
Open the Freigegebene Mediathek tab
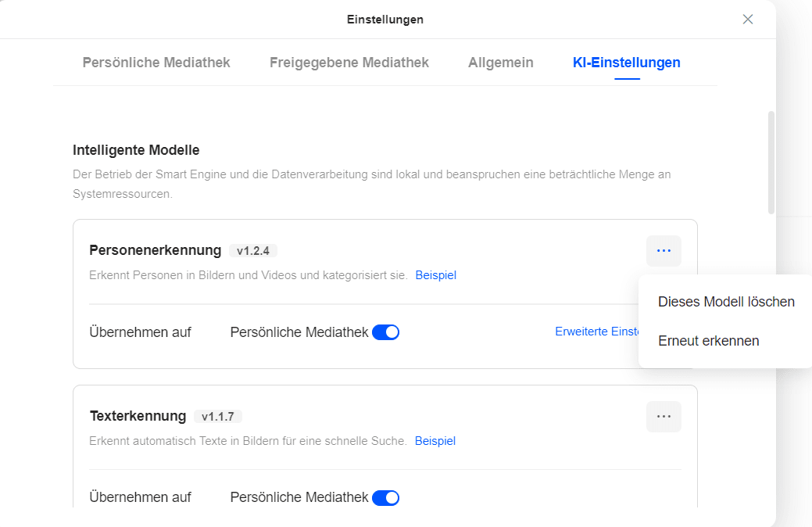coord(349,63)
